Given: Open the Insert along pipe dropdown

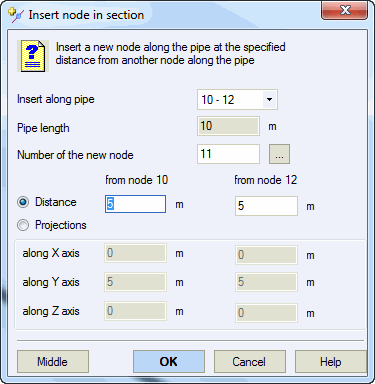Looking at the screenshot, I should click(x=269, y=99).
